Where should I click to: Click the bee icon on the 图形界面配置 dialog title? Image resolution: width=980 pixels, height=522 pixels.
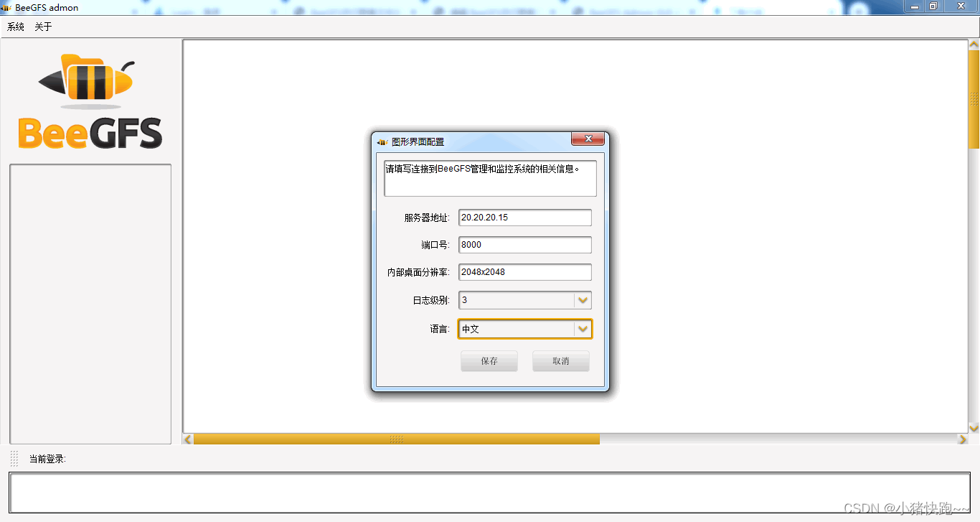pyautogui.click(x=381, y=141)
